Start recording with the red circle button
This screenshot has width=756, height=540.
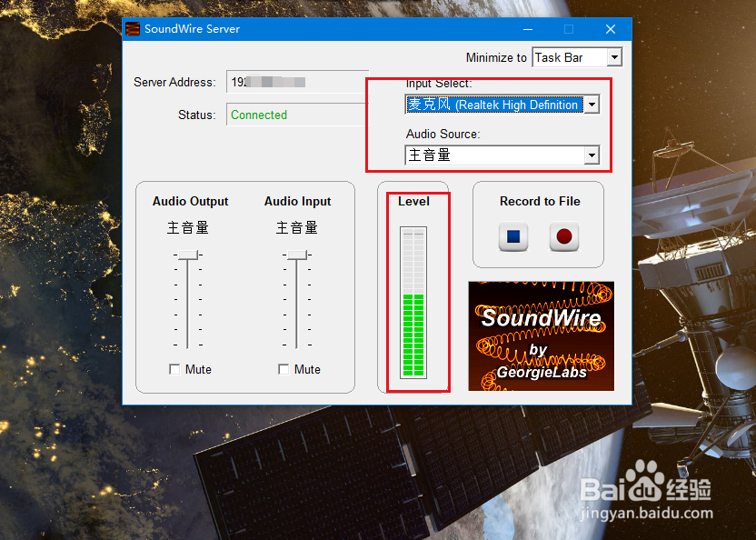coord(564,236)
